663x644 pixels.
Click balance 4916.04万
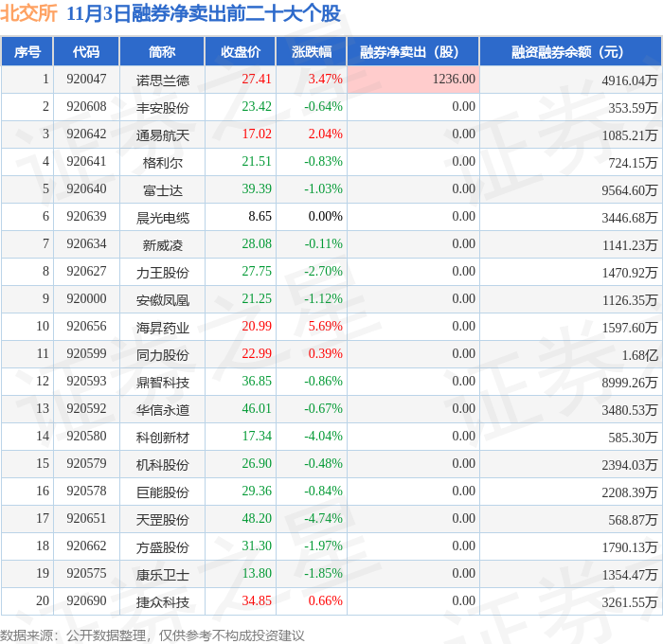pyautogui.click(x=630, y=80)
